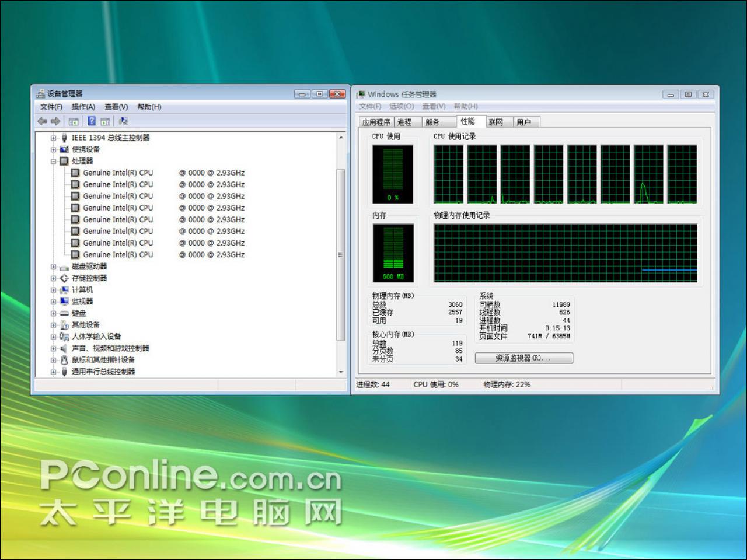Click the Scan for hardware changes icon
Image resolution: width=747 pixels, height=560 pixels.
click(x=123, y=121)
